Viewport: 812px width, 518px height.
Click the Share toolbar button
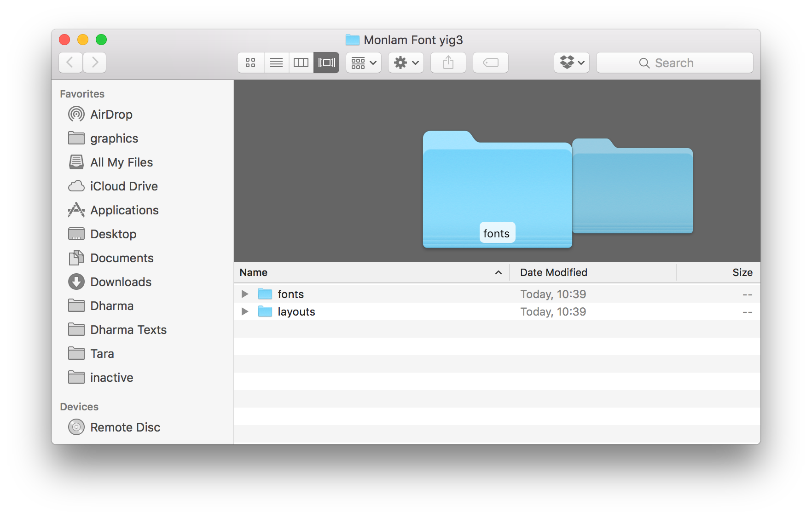tap(448, 63)
